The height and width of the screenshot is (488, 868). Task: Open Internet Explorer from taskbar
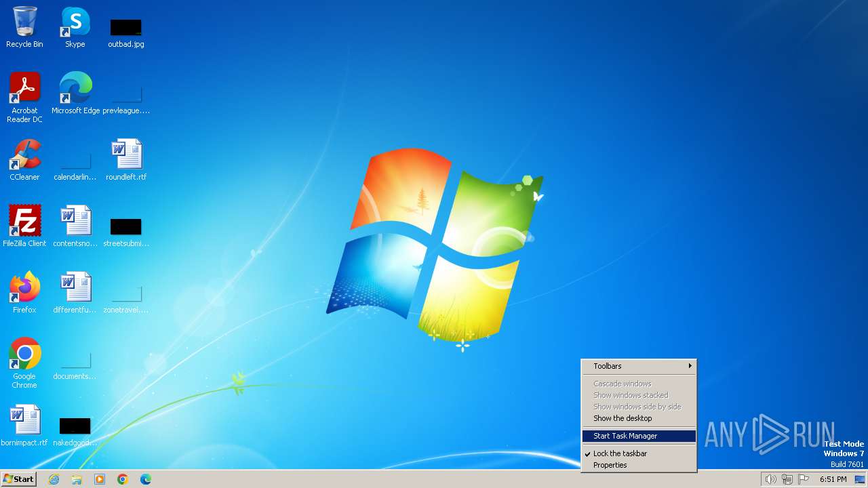[x=54, y=479]
